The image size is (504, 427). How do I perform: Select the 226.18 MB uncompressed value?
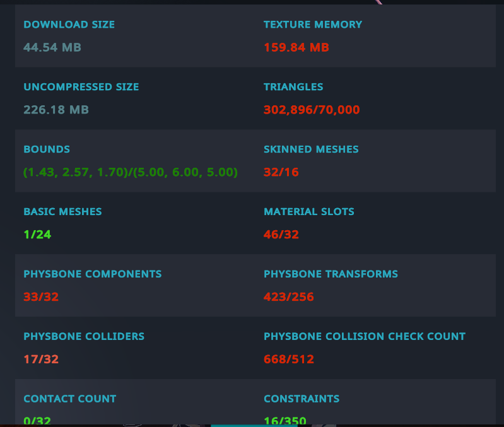click(x=56, y=110)
